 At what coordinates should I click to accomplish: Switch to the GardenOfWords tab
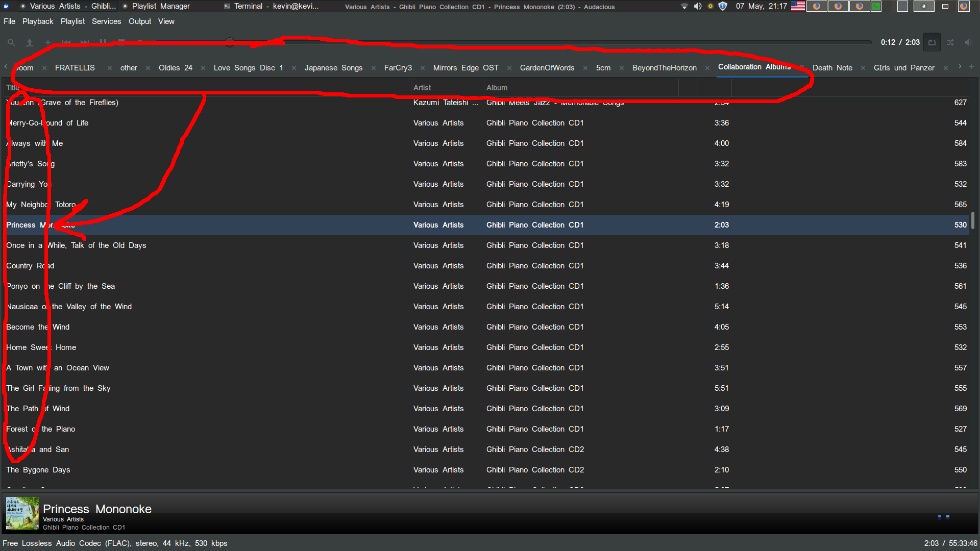(x=547, y=68)
